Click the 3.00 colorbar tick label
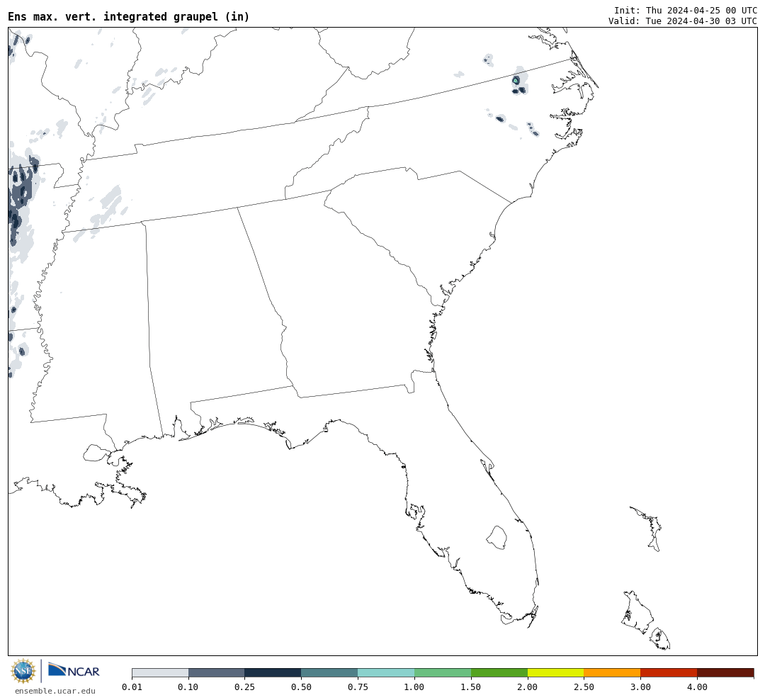This screenshot has width=765, height=700. click(640, 687)
